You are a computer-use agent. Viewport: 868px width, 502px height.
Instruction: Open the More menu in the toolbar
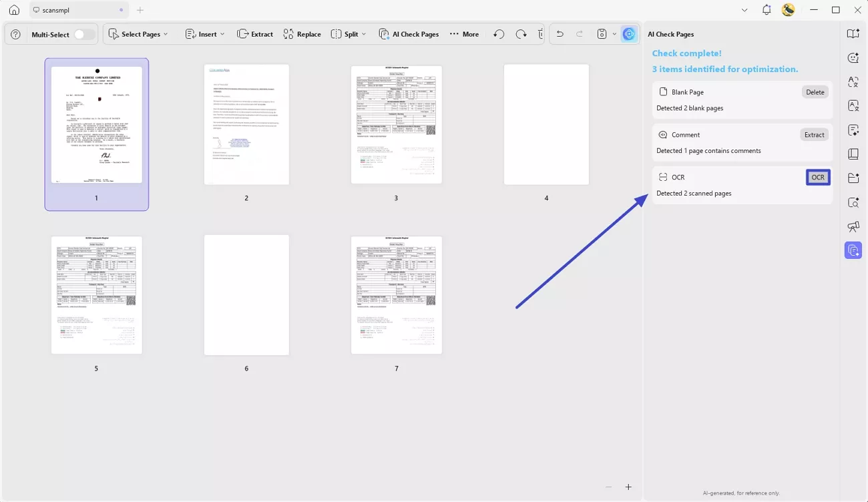(x=464, y=33)
